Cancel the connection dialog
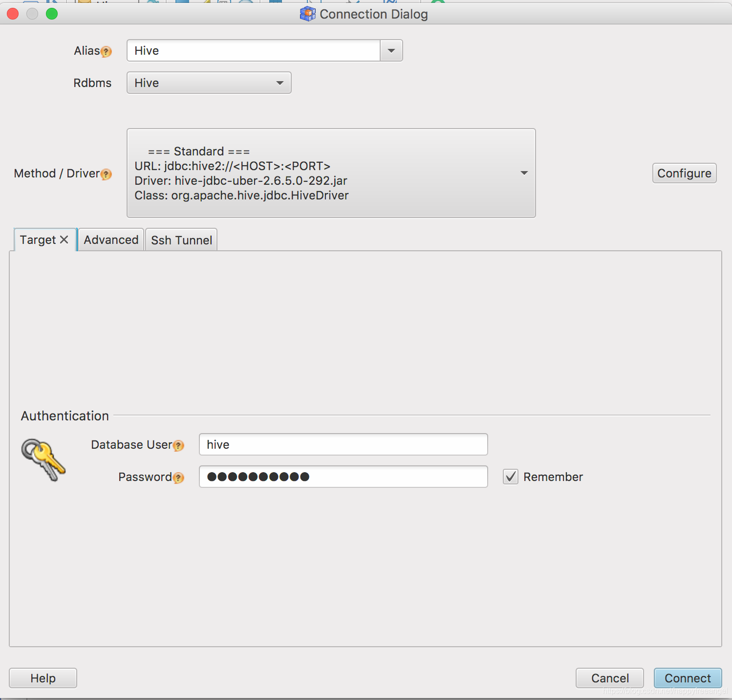Viewport: 732px width, 700px height. (610, 678)
